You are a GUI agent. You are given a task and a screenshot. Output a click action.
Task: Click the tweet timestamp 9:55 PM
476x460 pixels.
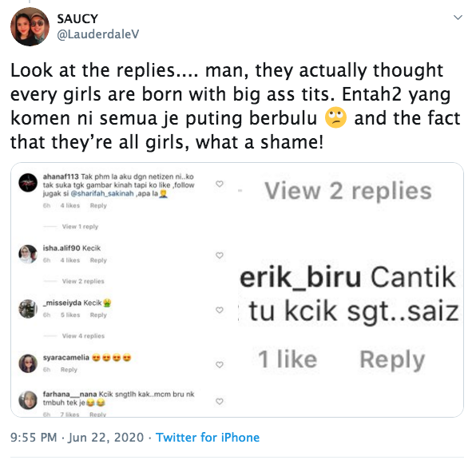[x=34, y=437]
